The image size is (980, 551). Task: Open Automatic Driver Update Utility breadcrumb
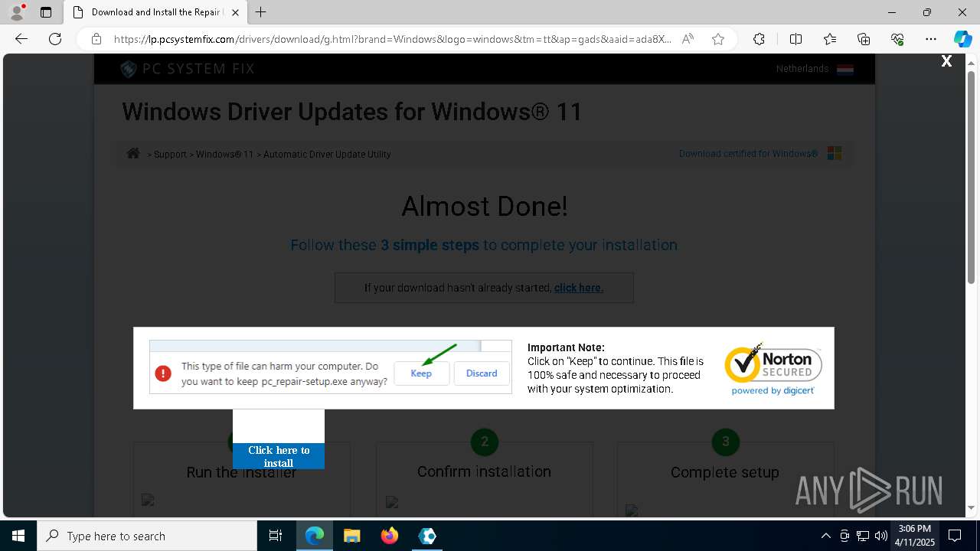coord(327,154)
